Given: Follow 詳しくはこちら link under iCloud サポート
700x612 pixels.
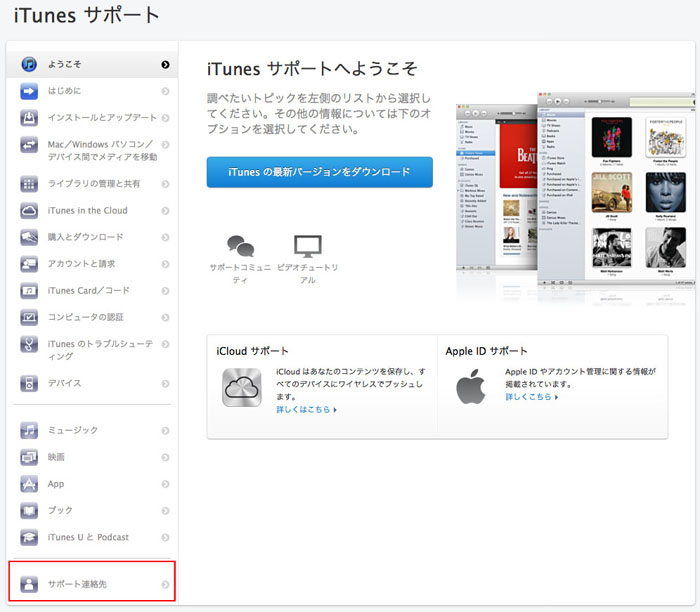Looking at the screenshot, I should point(306,409).
